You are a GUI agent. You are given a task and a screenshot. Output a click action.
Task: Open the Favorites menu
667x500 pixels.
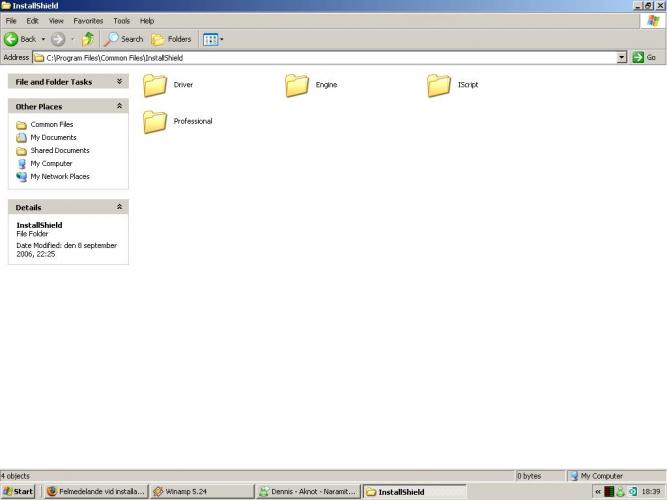tap(88, 20)
